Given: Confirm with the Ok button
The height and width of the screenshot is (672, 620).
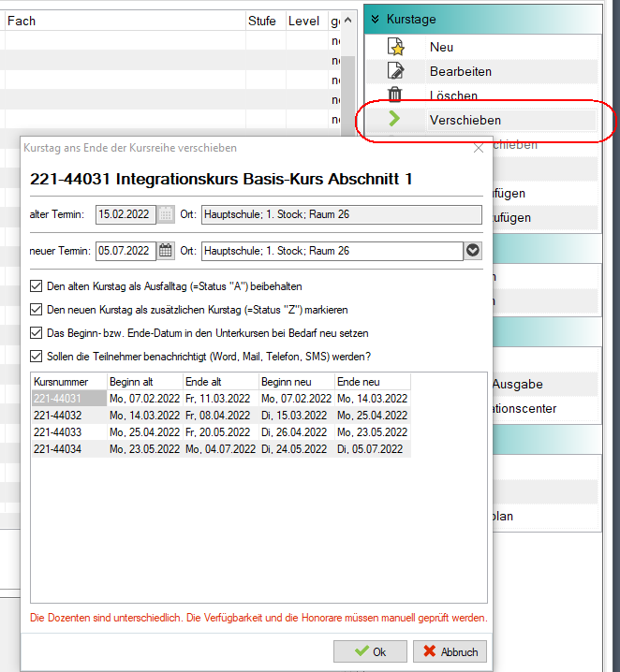Looking at the screenshot, I should point(371,651).
